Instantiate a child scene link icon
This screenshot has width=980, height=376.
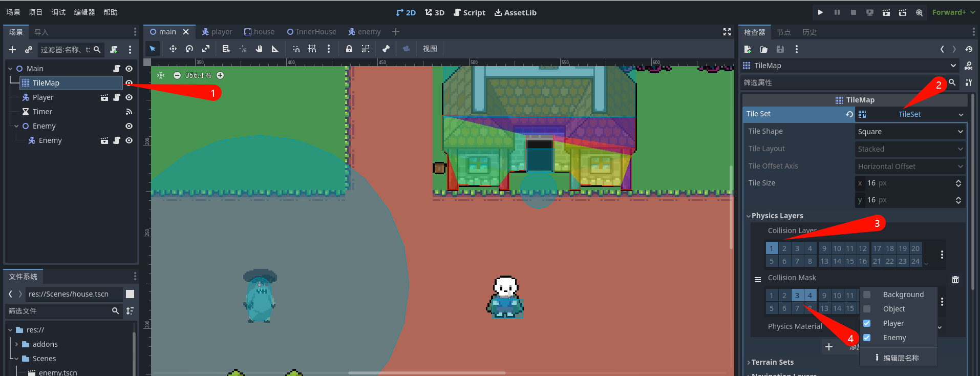[29, 50]
